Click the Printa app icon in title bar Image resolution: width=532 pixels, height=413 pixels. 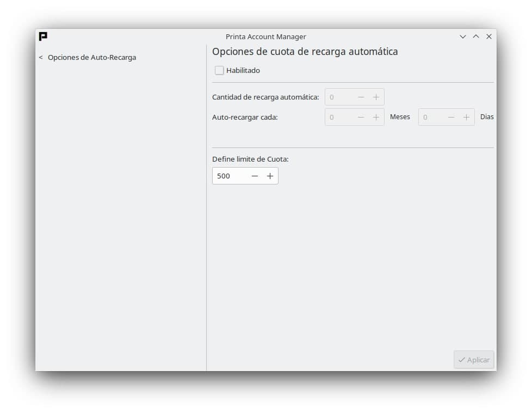[x=43, y=36]
